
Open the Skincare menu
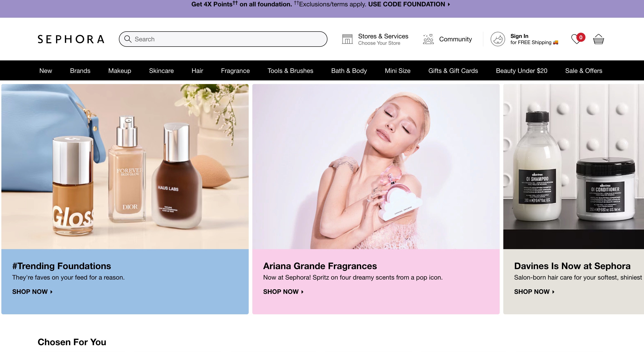click(x=161, y=71)
